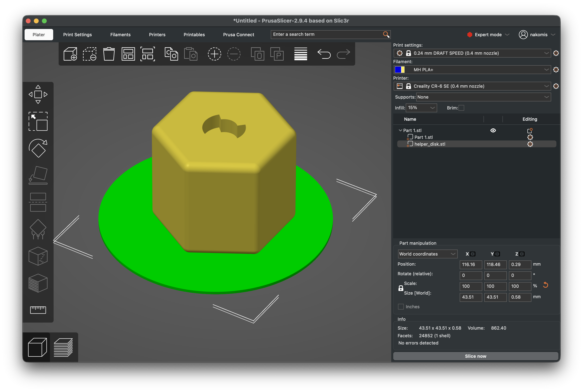The width and height of the screenshot is (583, 392).
Task: Select the Paint-on supports tool
Action: (x=38, y=229)
